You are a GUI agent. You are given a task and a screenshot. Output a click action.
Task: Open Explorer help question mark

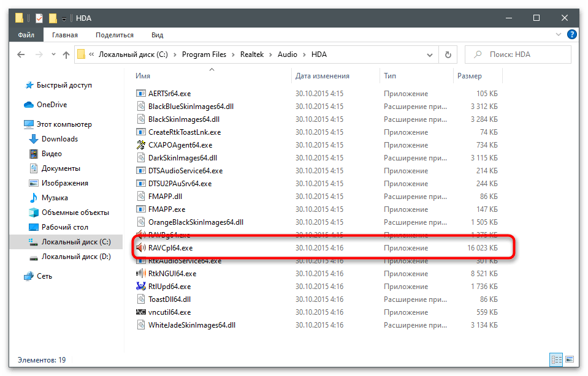[572, 34]
